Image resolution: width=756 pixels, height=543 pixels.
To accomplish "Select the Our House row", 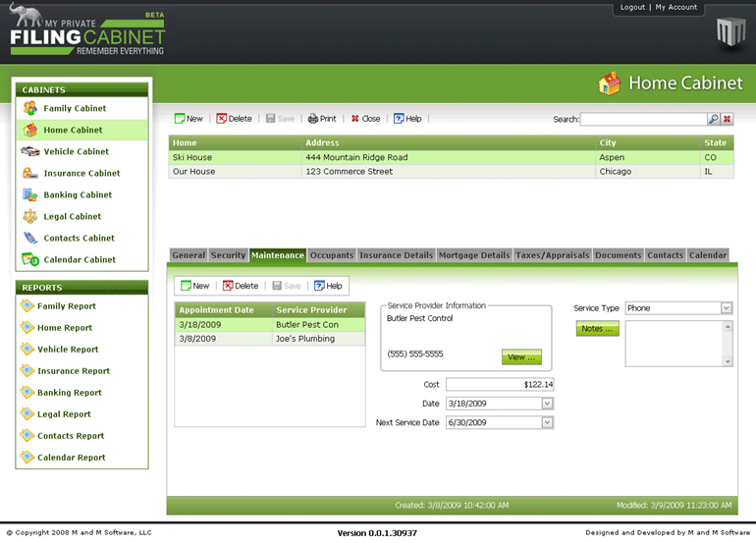I will 452,171.
